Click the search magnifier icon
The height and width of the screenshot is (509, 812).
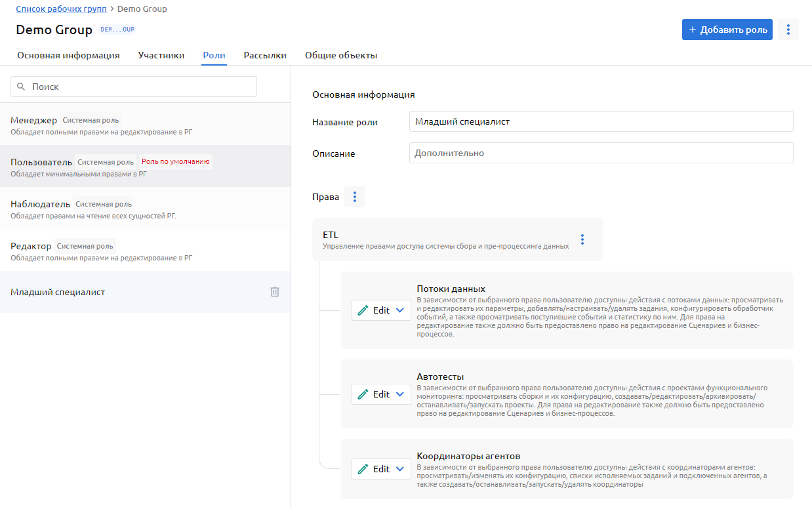(x=21, y=87)
